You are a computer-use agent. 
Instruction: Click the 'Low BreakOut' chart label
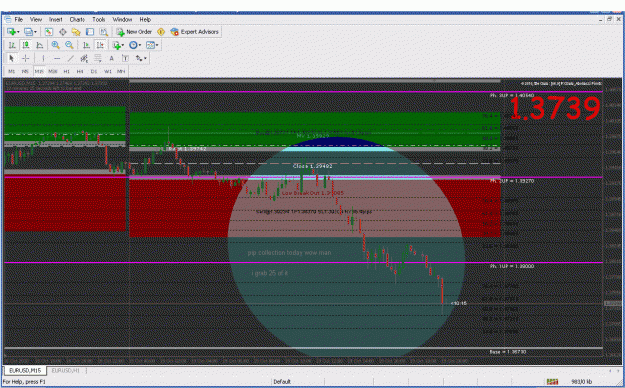click(313, 193)
